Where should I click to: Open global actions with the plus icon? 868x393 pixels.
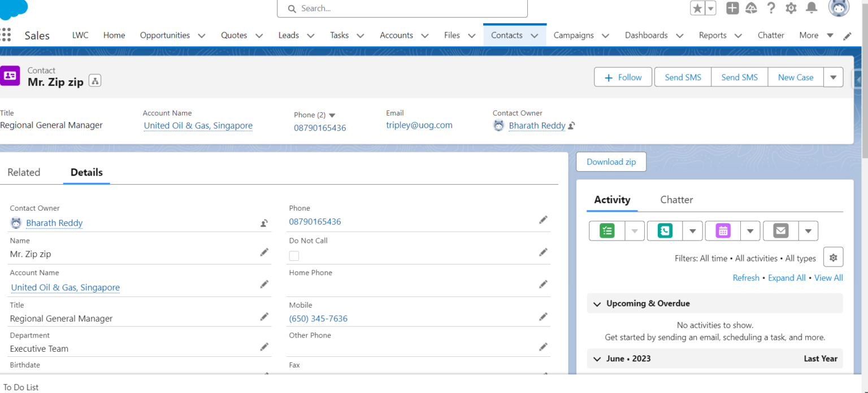(732, 8)
